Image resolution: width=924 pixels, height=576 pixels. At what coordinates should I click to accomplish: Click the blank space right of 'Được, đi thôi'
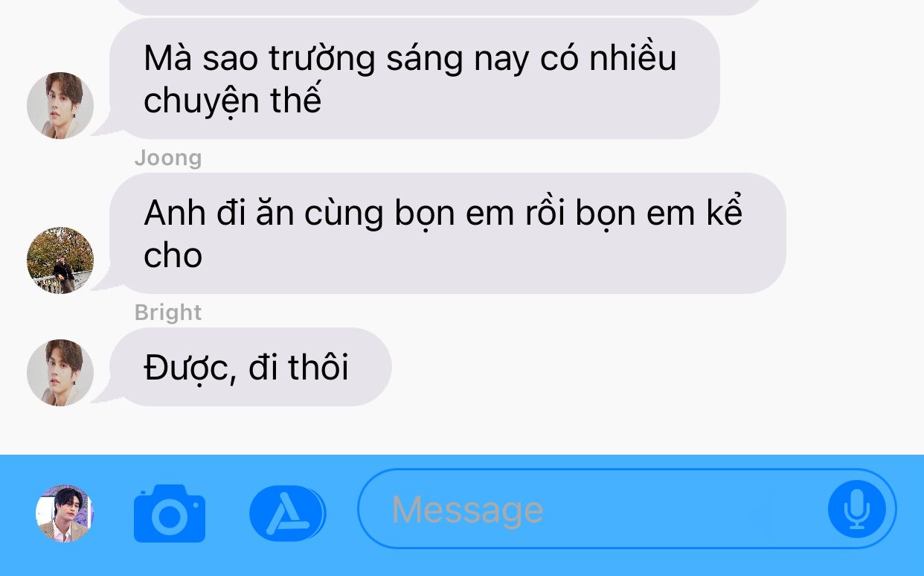pyautogui.click(x=655, y=368)
